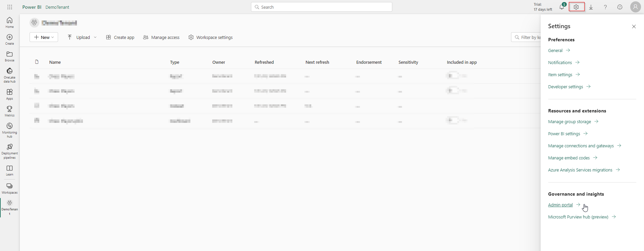Click in the top Search field

(322, 7)
